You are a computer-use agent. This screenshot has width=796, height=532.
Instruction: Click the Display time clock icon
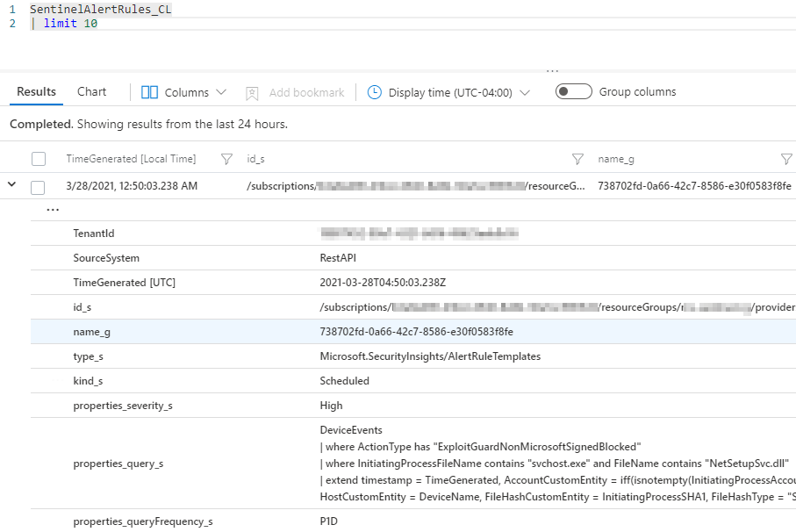click(374, 92)
